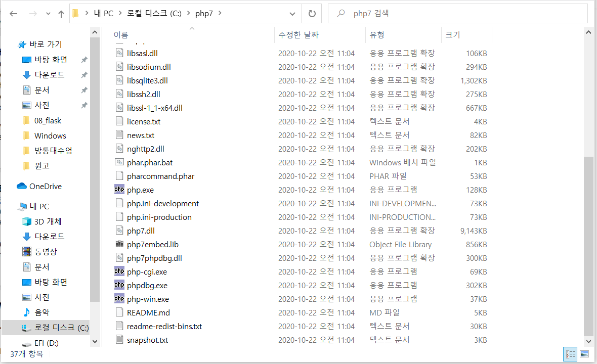Expand the chevron after php7 breadcrumb
This screenshot has height=364, width=597.
pyautogui.click(x=220, y=13)
